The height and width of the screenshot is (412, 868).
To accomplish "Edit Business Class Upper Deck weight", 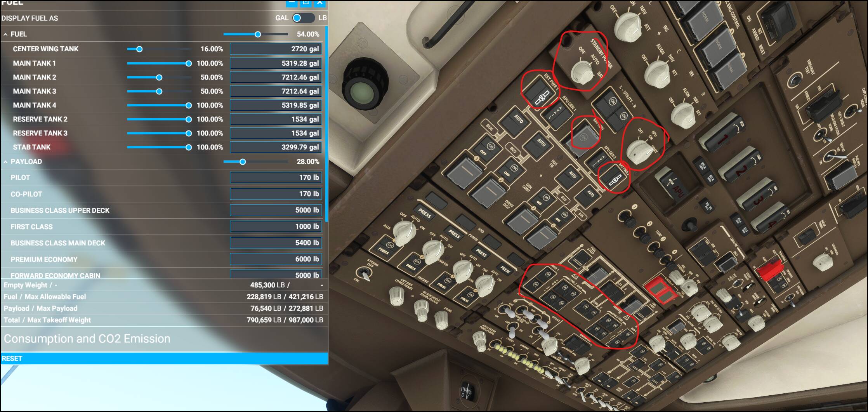I will point(276,210).
